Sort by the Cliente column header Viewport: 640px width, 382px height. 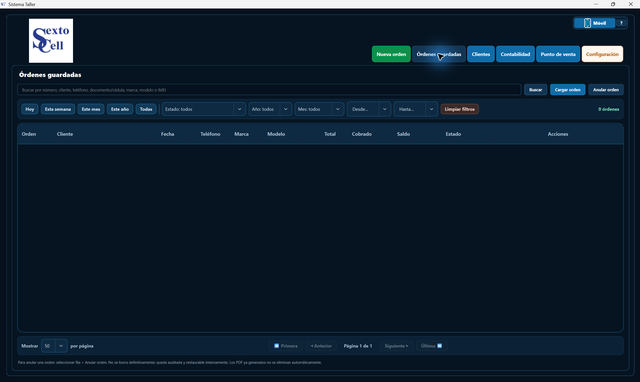pyautogui.click(x=65, y=134)
